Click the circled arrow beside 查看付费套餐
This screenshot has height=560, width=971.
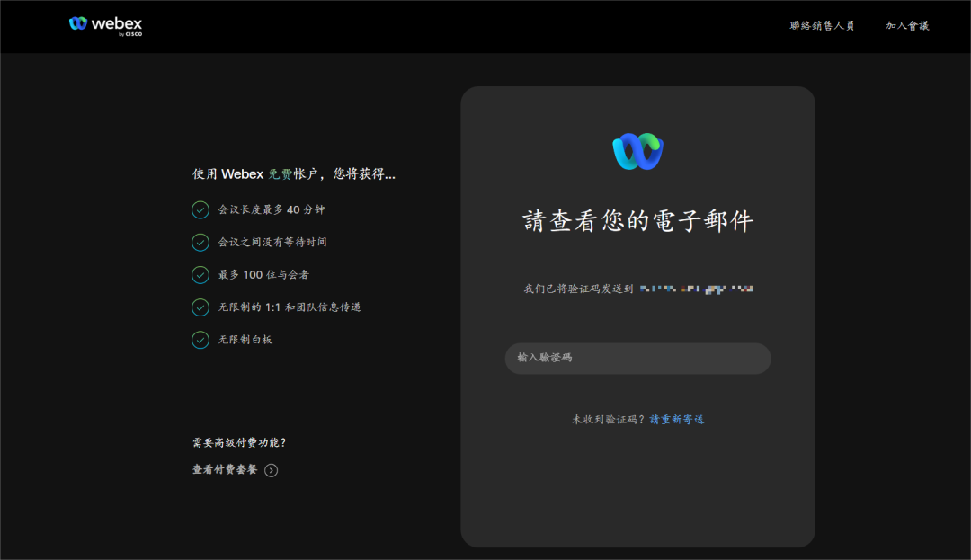coord(272,469)
